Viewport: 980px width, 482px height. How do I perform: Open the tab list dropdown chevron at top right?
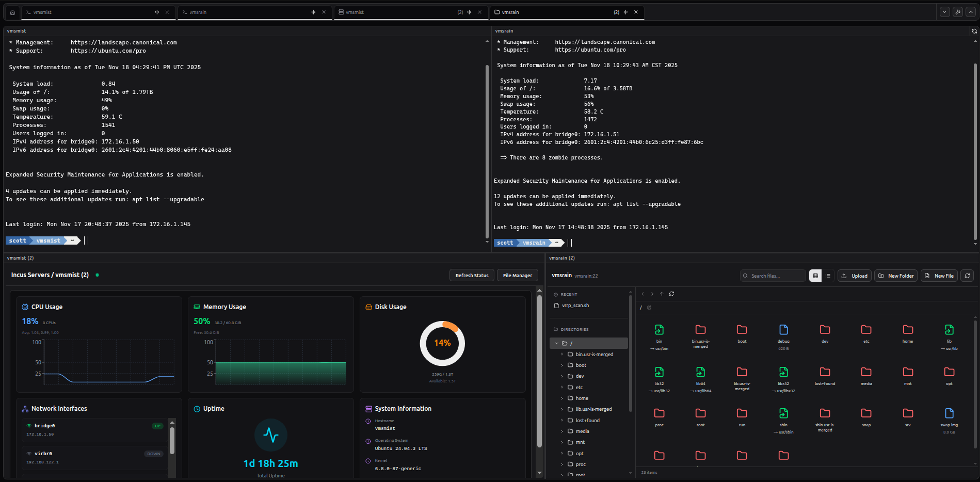[944, 12]
